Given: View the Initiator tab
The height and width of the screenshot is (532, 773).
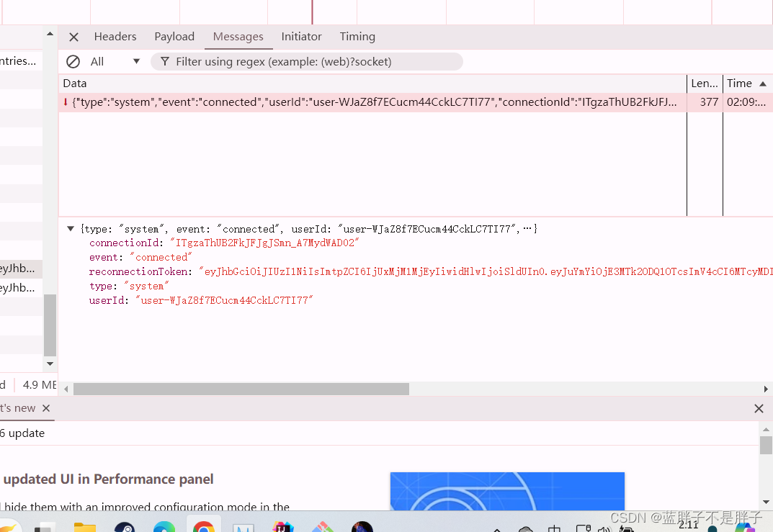Looking at the screenshot, I should [x=301, y=37].
